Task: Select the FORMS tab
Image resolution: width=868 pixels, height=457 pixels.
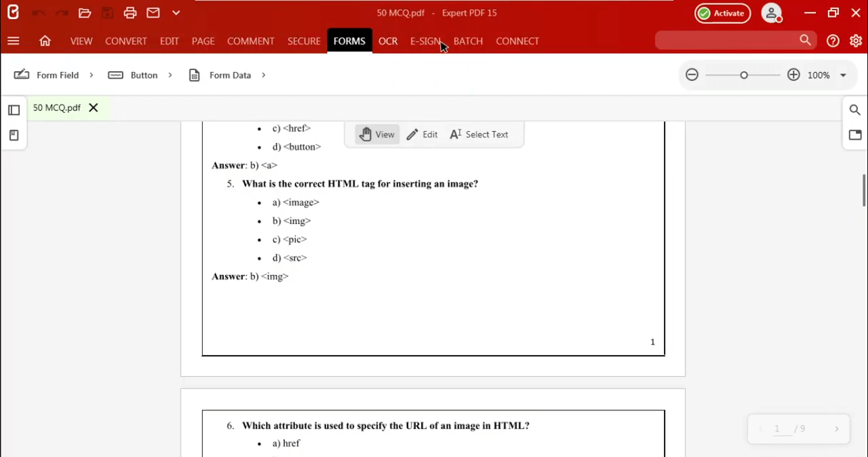Action: click(x=350, y=41)
